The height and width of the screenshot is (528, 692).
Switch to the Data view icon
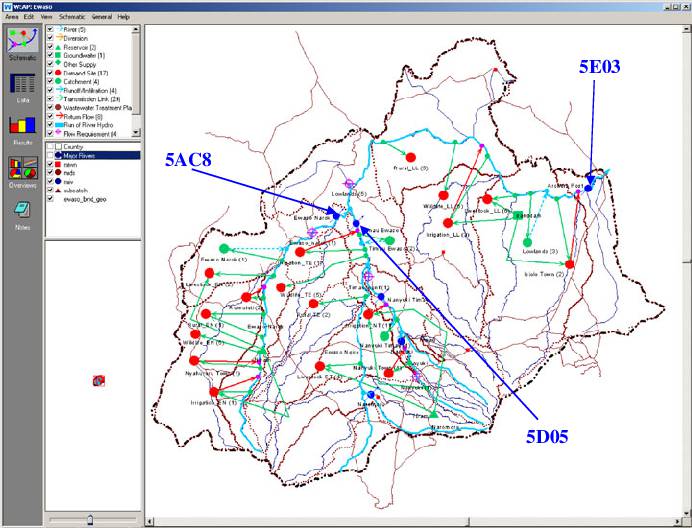(22, 88)
